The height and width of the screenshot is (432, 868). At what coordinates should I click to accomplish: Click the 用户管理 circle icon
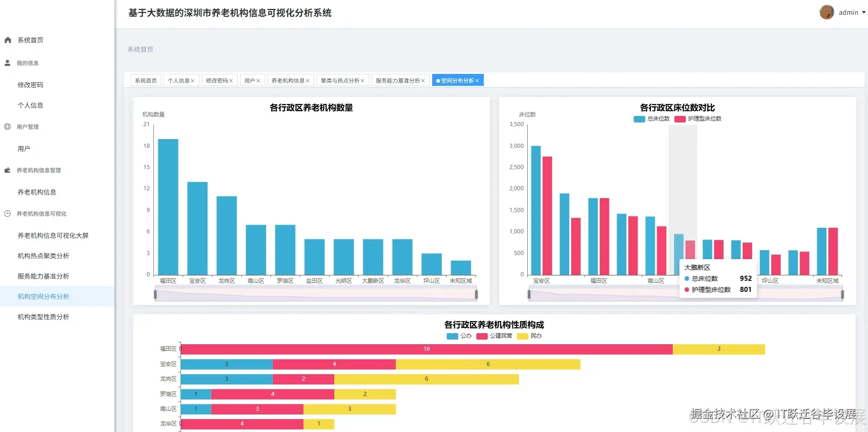(7, 127)
